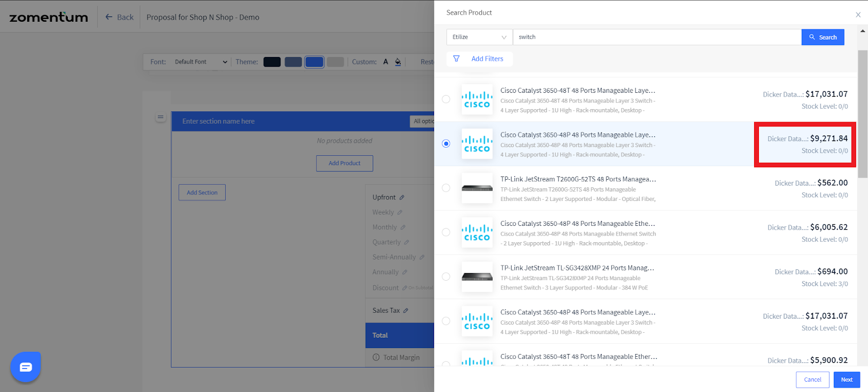Screen dimensions: 868x392
Task: Click the $6,005.62 price
Action: pos(829,227)
